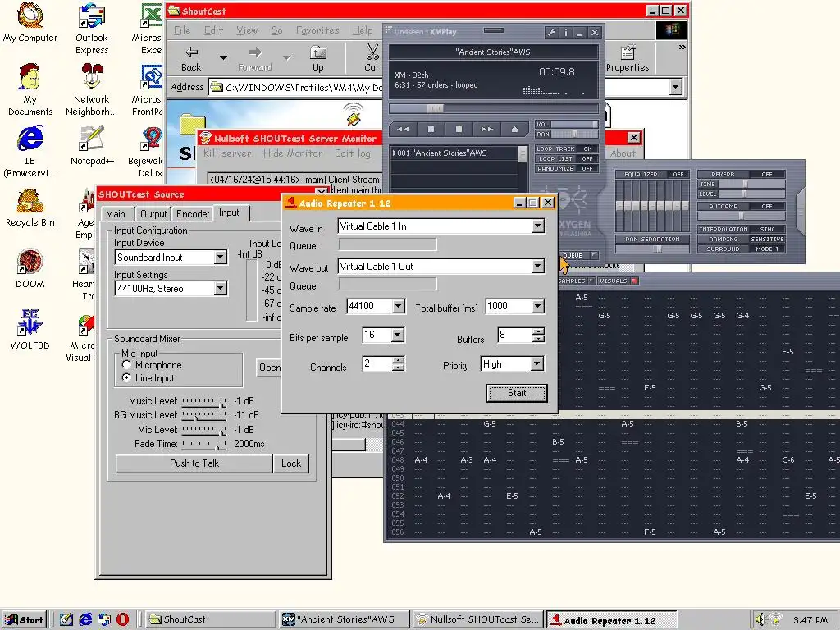Switch to Output tab in SHOUTcast Source

tap(153, 214)
